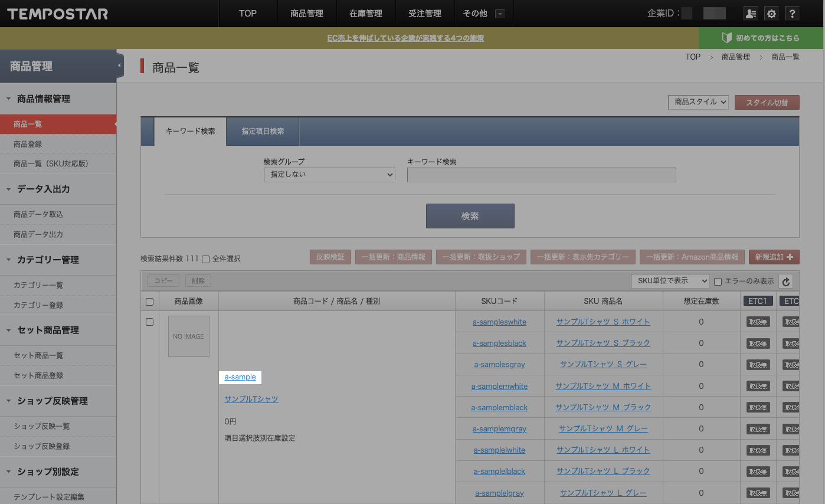Image resolution: width=825 pixels, height=504 pixels.
Task: Open the 検索グループ dropdown
Action: [x=329, y=175]
